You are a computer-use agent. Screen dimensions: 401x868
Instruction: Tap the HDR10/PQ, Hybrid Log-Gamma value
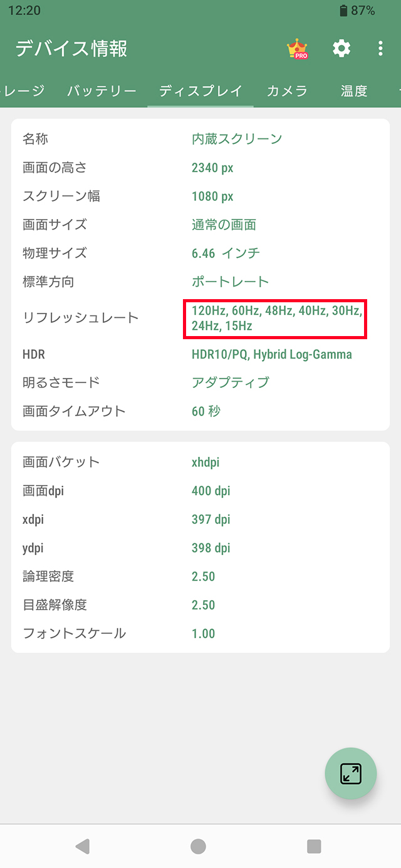pos(272,355)
